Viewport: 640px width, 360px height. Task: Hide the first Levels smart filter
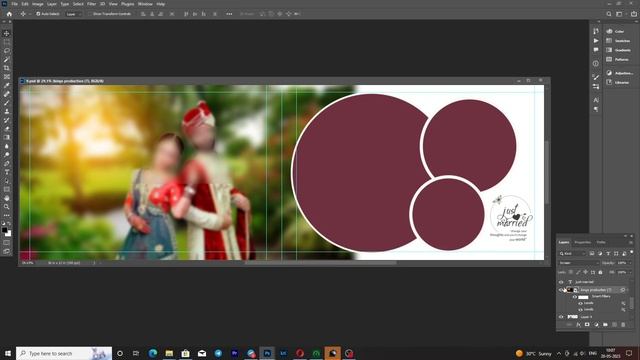[580, 303]
